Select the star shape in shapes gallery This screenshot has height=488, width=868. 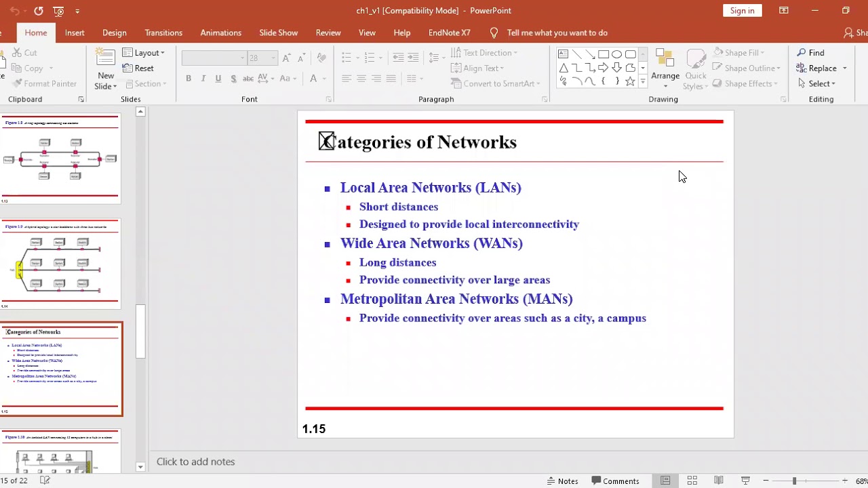630,81
